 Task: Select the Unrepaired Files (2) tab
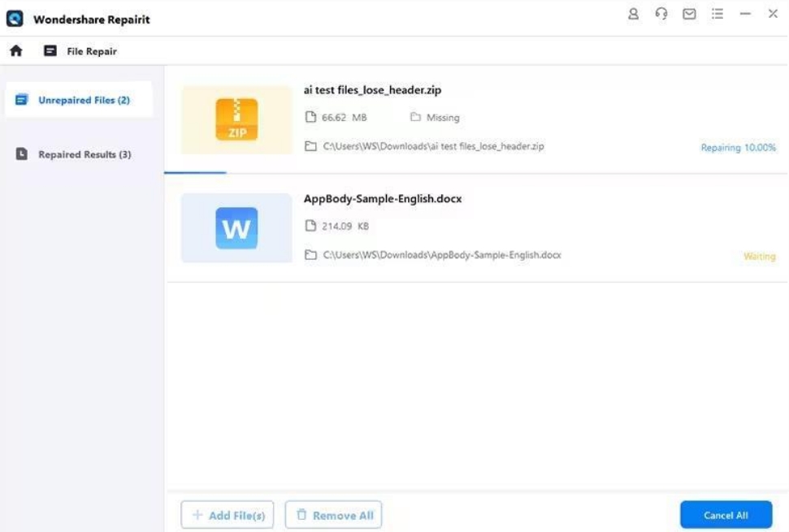(79, 100)
